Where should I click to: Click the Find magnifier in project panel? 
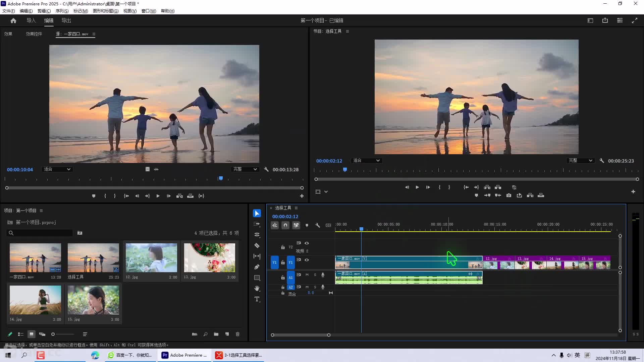point(206,334)
